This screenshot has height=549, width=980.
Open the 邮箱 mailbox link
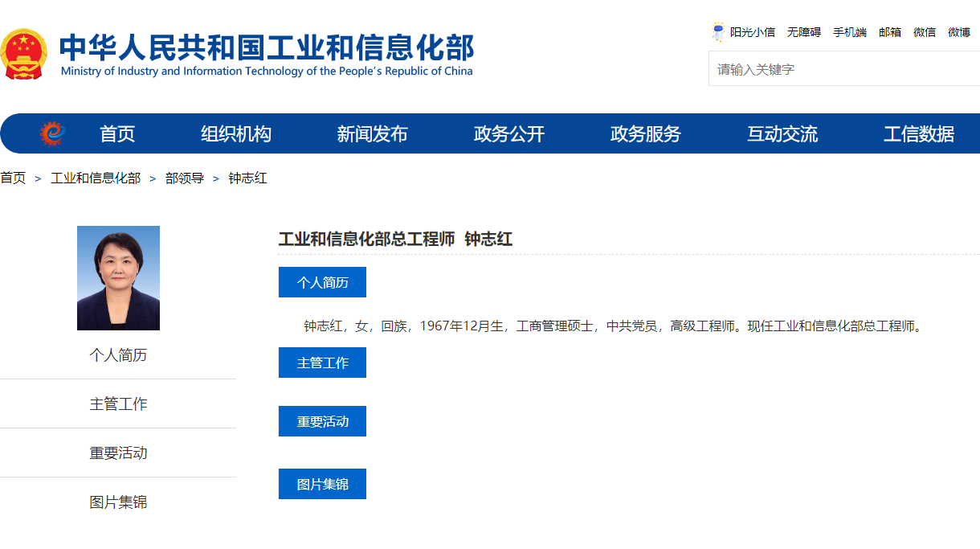(x=889, y=32)
